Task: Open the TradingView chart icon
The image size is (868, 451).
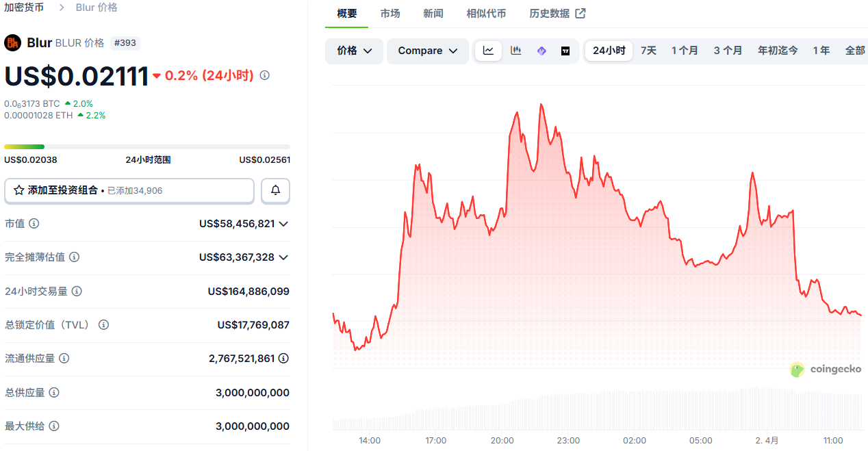Action: (565, 51)
